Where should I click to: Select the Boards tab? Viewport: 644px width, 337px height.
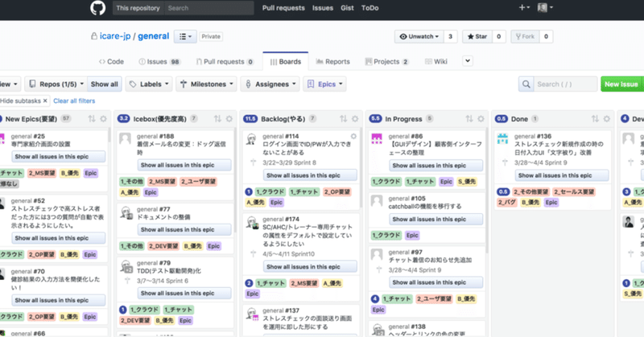coord(286,62)
